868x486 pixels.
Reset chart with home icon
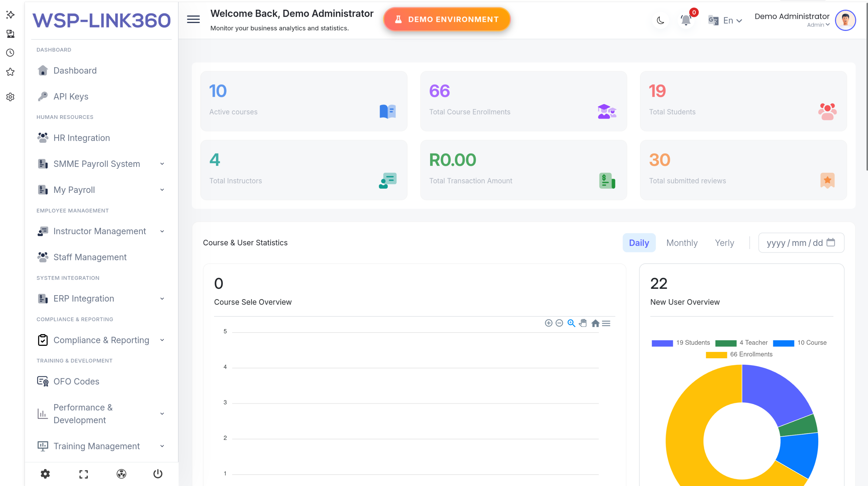coord(595,323)
